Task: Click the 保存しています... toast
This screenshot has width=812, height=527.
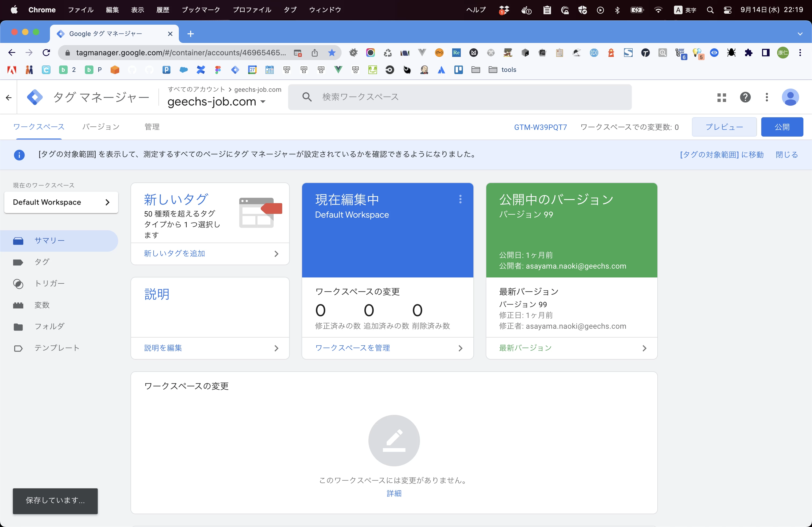Action: pyautogui.click(x=55, y=501)
